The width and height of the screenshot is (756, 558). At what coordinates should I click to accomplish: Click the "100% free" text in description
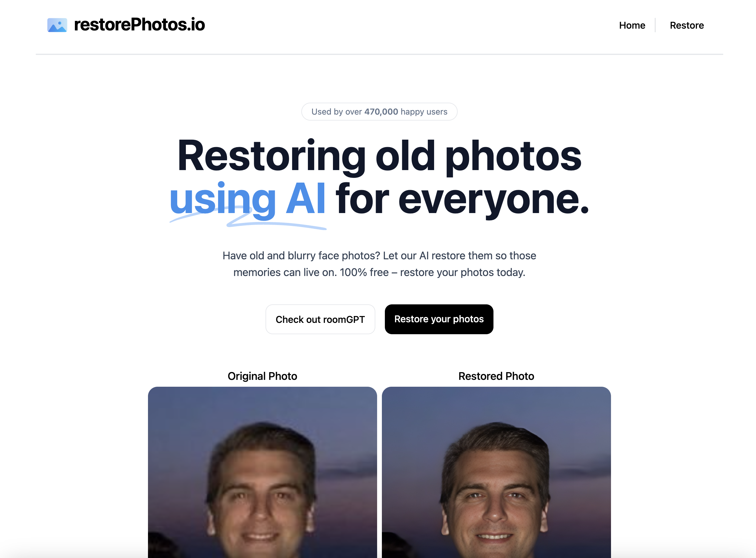click(x=364, y=272)
